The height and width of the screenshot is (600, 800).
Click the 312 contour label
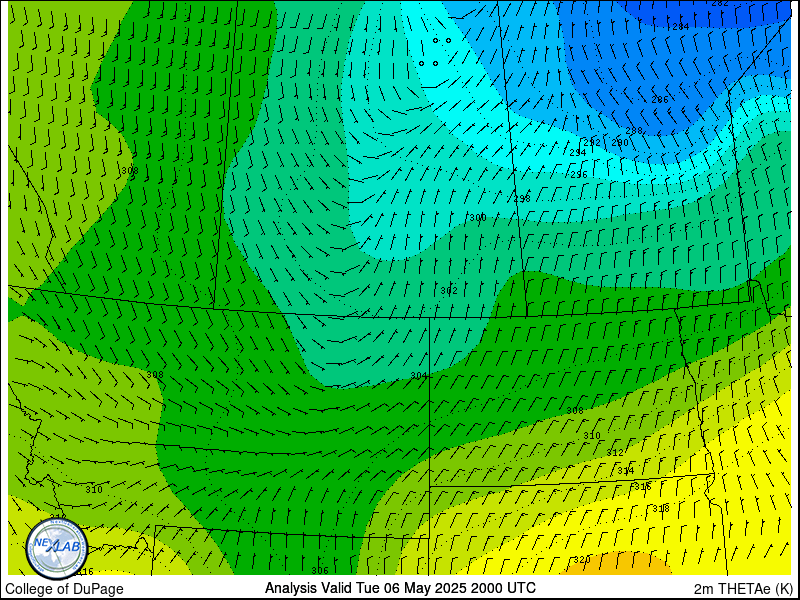pos(615,453)
